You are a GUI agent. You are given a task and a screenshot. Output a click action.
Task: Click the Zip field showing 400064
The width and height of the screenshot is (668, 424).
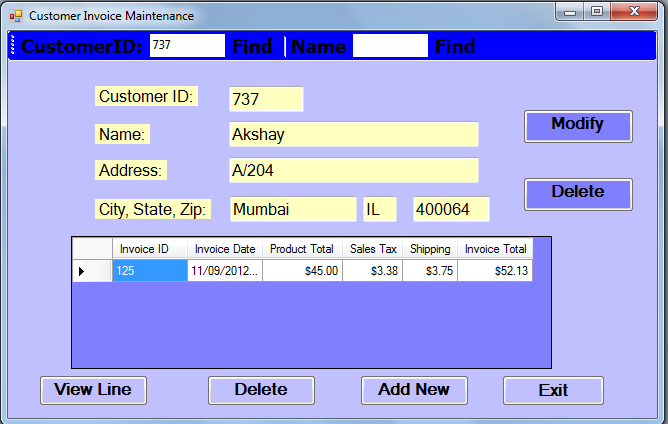click(x=451, y=210)
